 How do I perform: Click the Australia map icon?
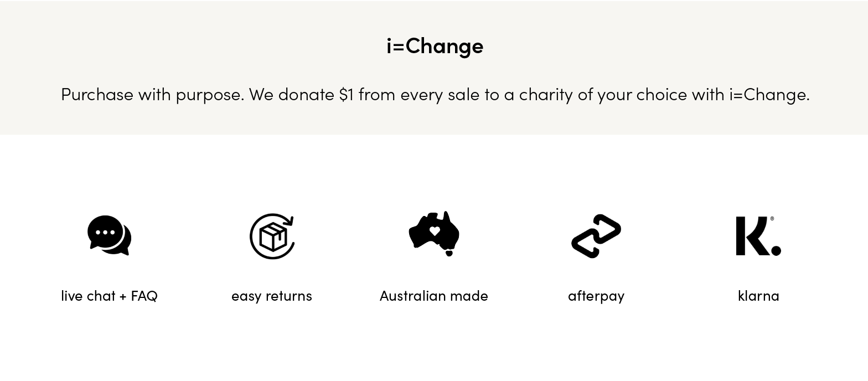[434, 234]
